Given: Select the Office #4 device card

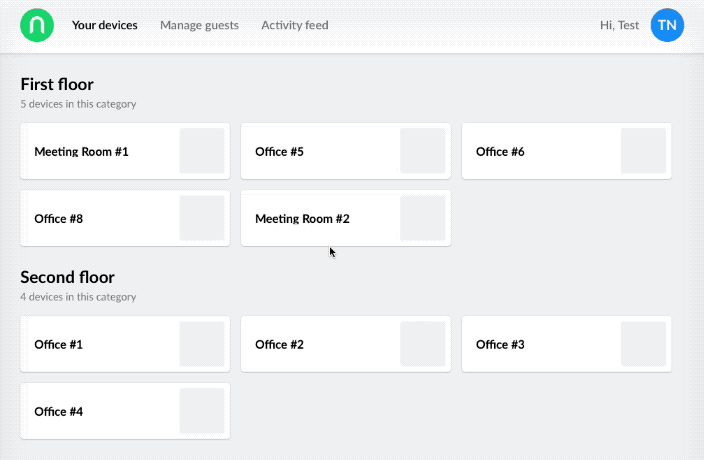Looking at the screenshot, I should point(125,411).
